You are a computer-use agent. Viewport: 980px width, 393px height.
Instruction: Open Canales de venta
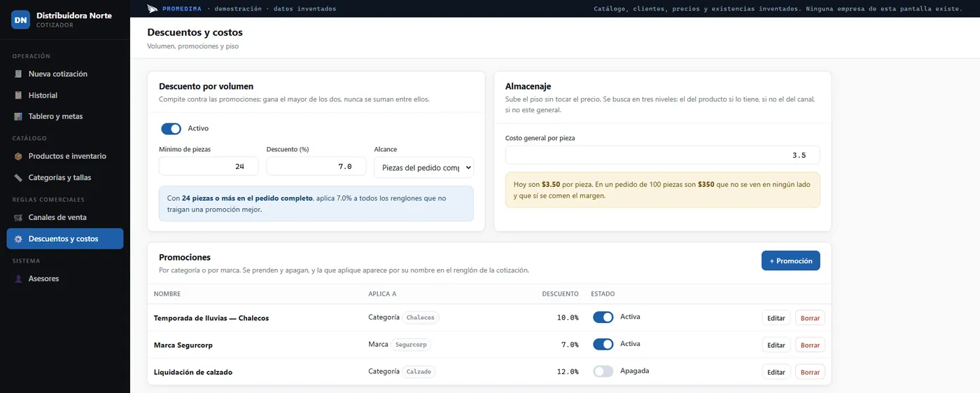click(65, 217)
